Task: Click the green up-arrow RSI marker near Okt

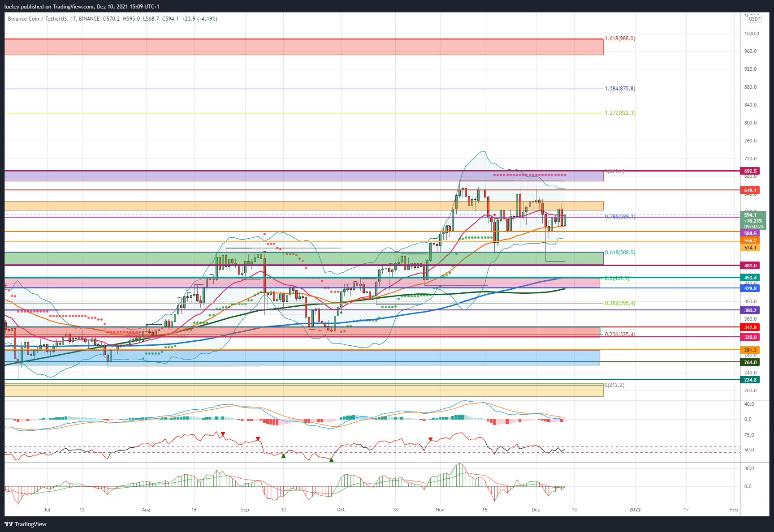Action: tap(331, 459)
